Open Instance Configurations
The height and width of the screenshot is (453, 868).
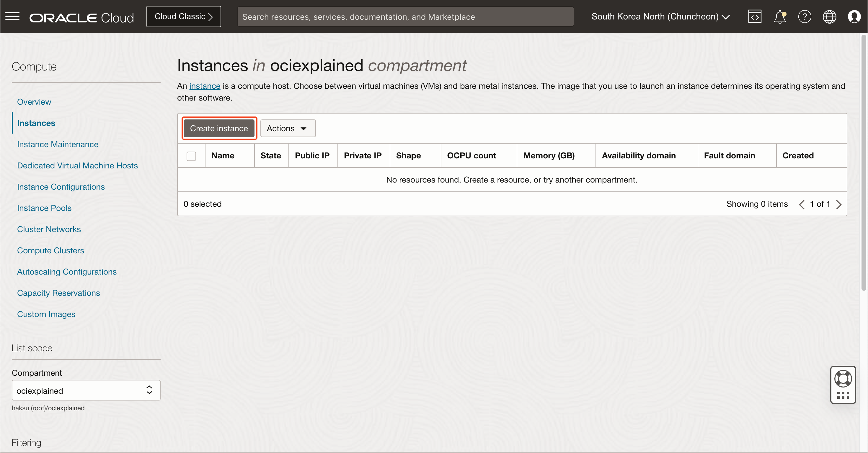click(61, 186)
